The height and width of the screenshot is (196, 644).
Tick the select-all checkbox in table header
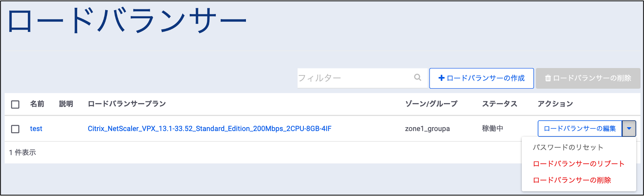[x=15, y=104]
